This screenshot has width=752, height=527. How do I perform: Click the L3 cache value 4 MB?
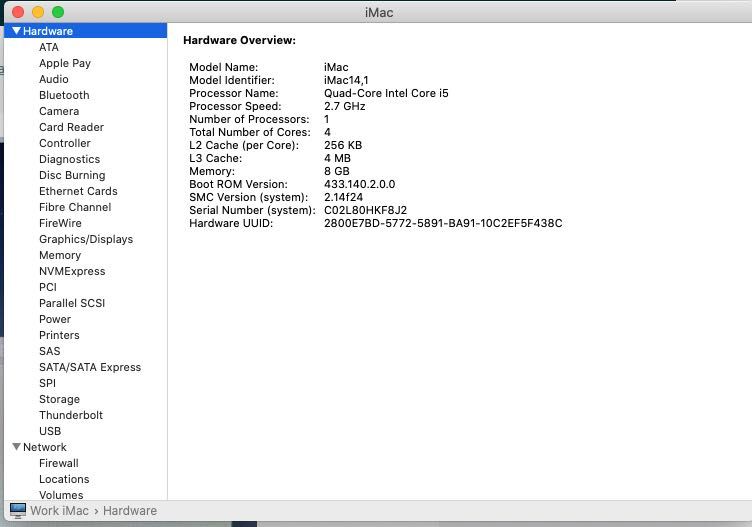coord(337,158)
